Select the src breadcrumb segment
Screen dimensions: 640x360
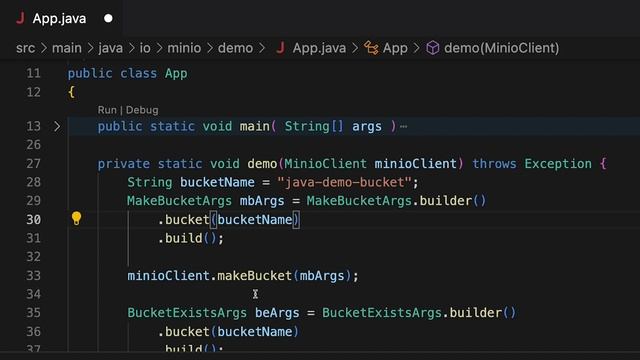25,48
